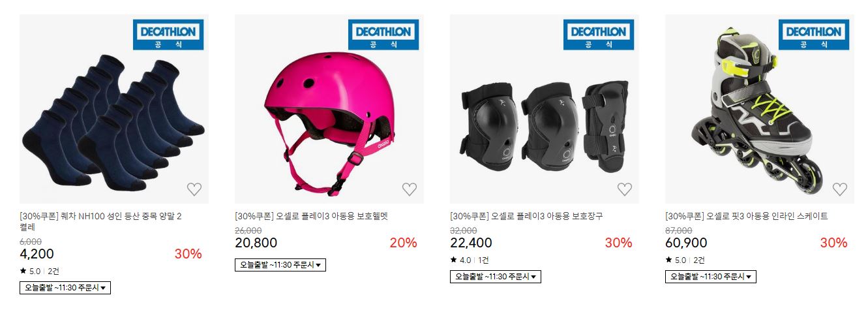Open 오셀로 플레이3 아동용 보호헬멧 title link
Image resolution: width=868 pixels, height=310 pixels.
[x=312, y=216]
